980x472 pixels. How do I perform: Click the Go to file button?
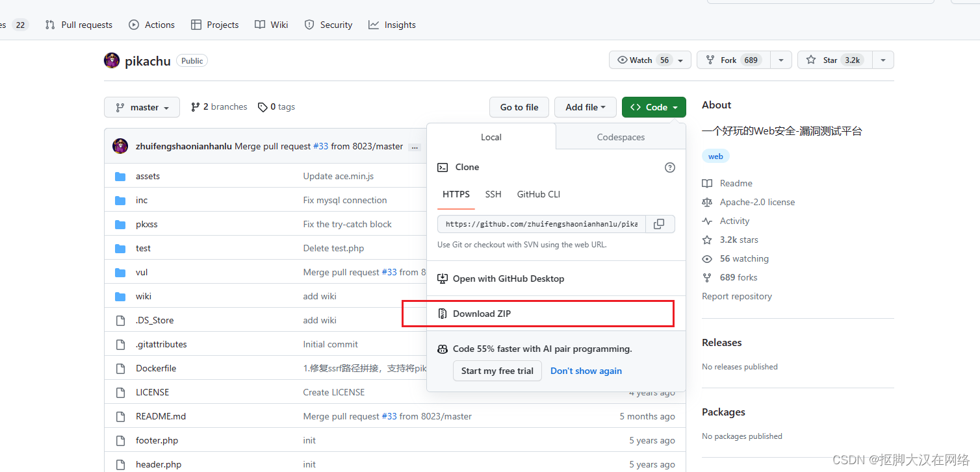[519, 107]
